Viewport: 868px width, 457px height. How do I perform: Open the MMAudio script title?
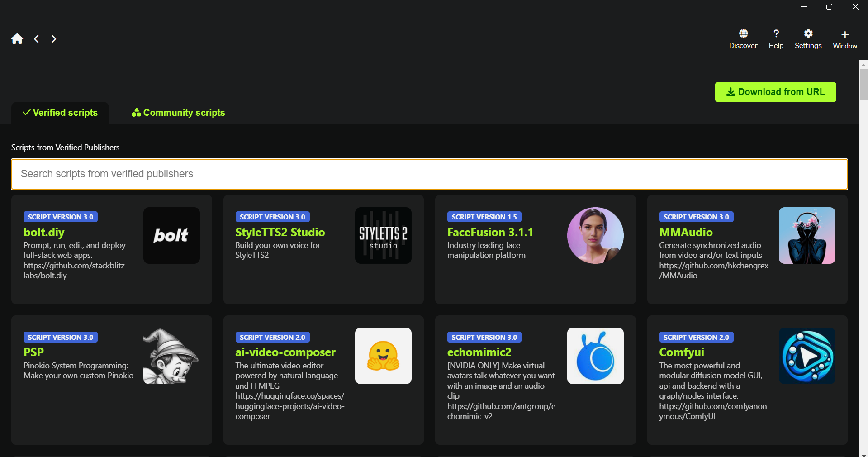tap(686, 232)
